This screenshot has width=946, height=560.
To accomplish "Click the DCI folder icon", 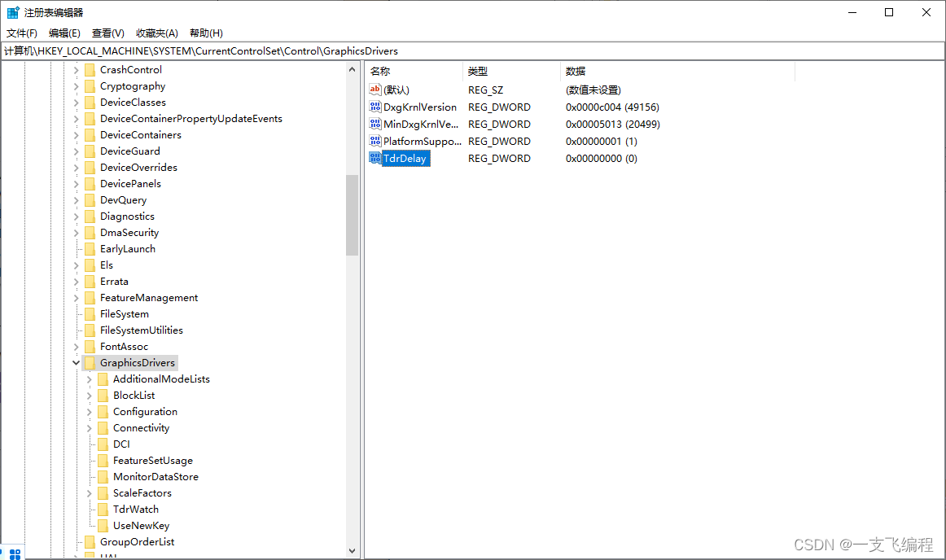I will click(103, 444).
